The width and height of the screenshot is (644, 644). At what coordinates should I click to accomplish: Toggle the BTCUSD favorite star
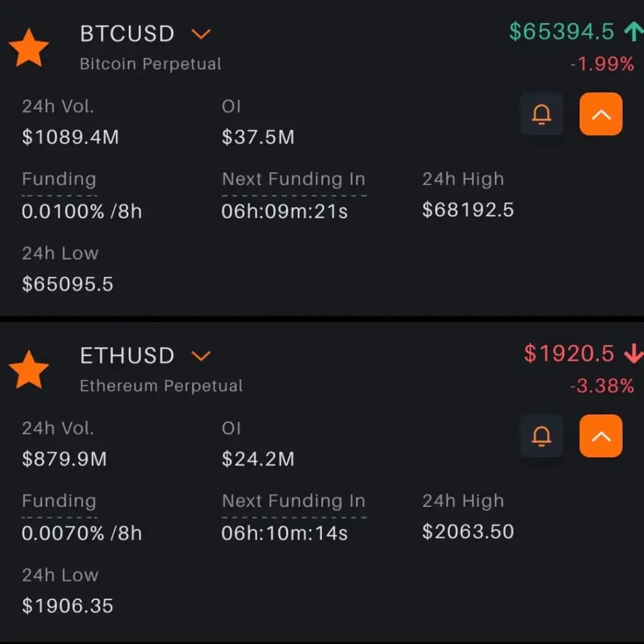(x=28, y=48)
